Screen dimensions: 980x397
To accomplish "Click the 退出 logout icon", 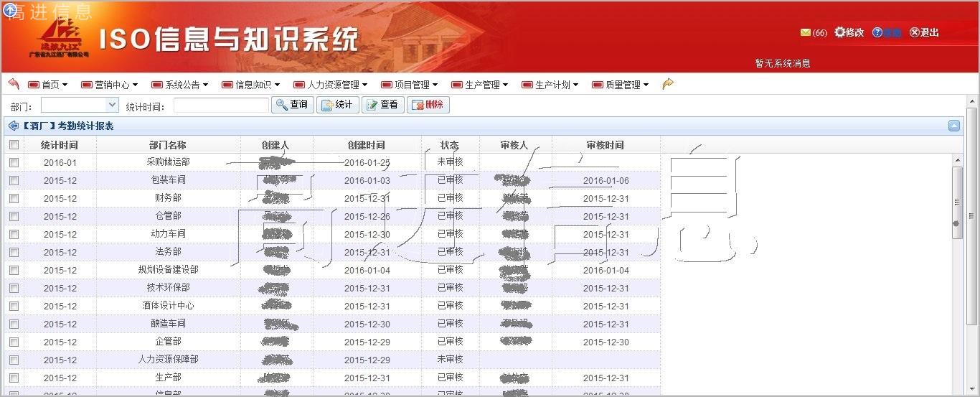I will [x=915, y=32].
